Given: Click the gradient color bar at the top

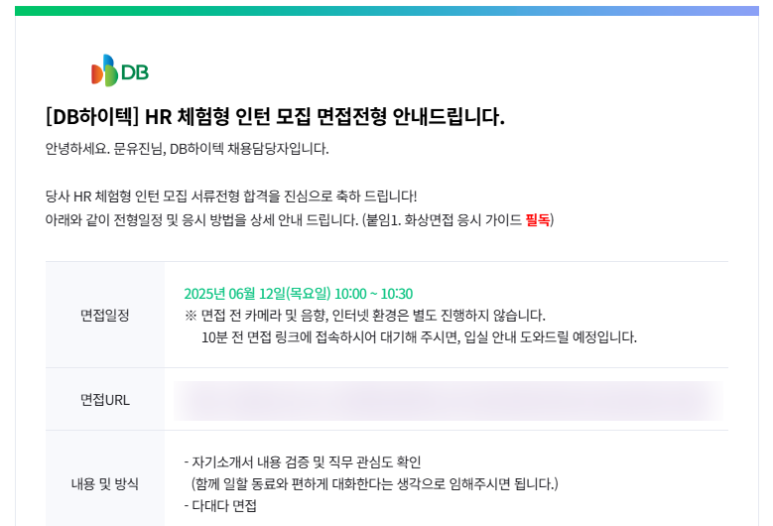Looking at the screenshot, I should (387, 11).
